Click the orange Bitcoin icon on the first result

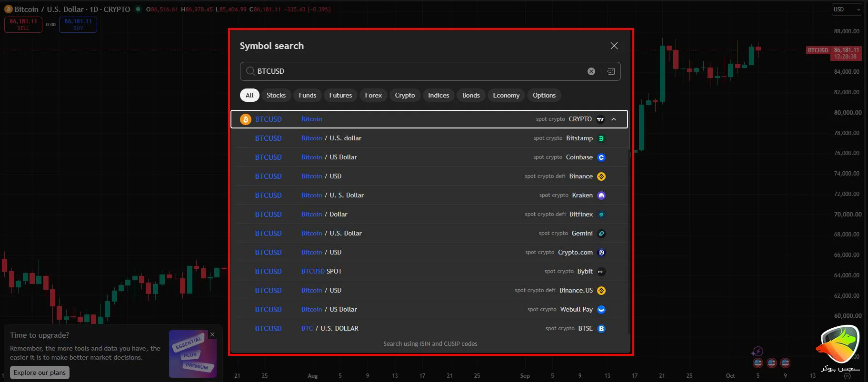coord(246,119)
